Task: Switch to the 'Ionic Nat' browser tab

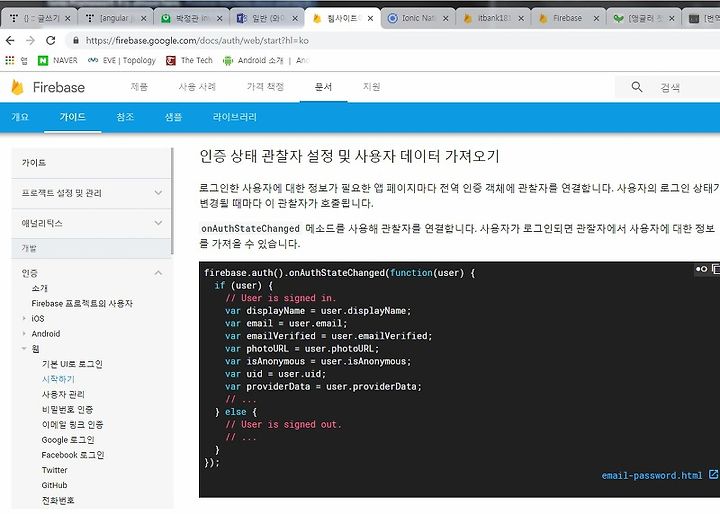Action: [x=417, y=18]
